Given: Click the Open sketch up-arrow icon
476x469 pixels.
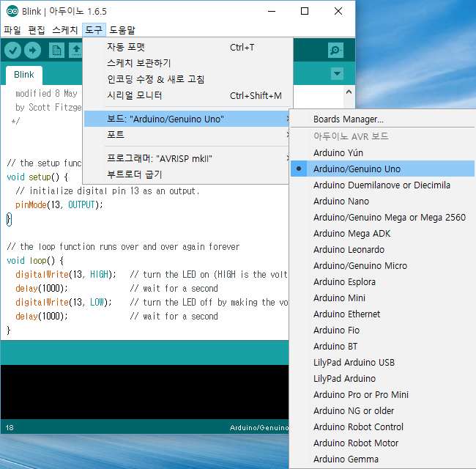Looking at the screenshot, I should tap(76, 50).
